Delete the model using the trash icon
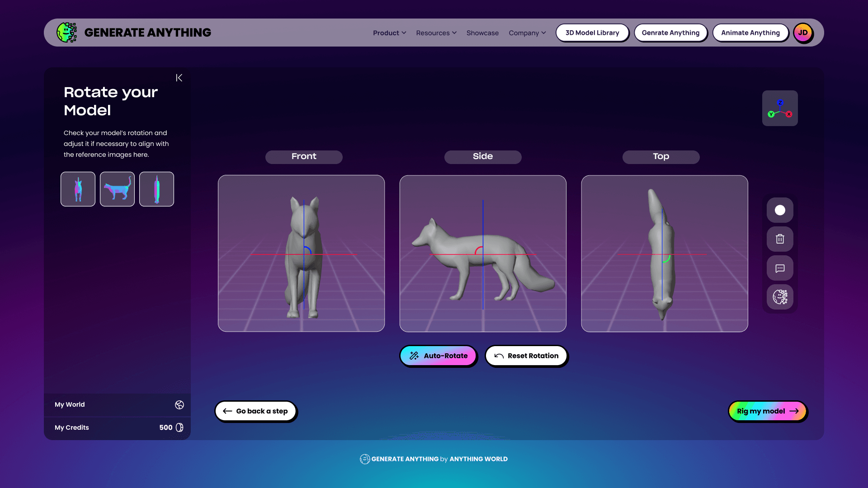 coord(780,239)
